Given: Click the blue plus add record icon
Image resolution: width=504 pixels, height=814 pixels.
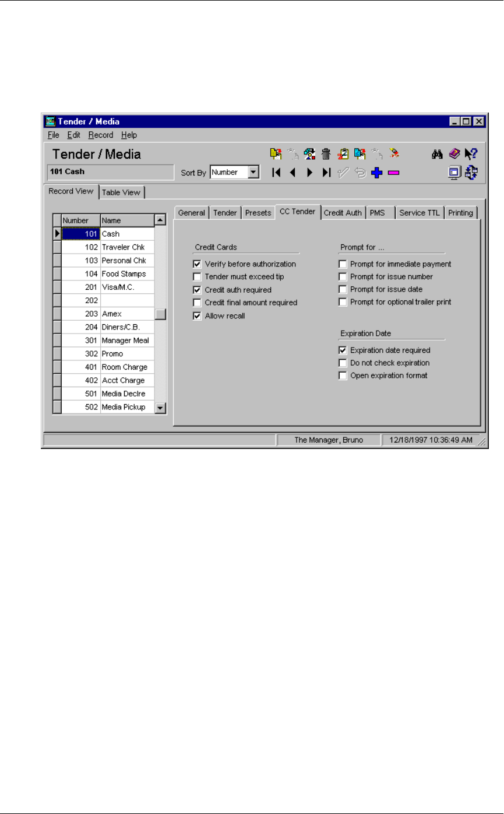Looking at the screenshot, I should (x=376, y=173).
